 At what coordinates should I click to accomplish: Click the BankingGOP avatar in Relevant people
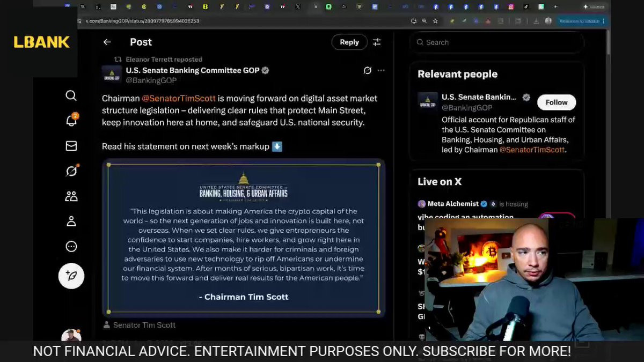[x=428, y=101]
